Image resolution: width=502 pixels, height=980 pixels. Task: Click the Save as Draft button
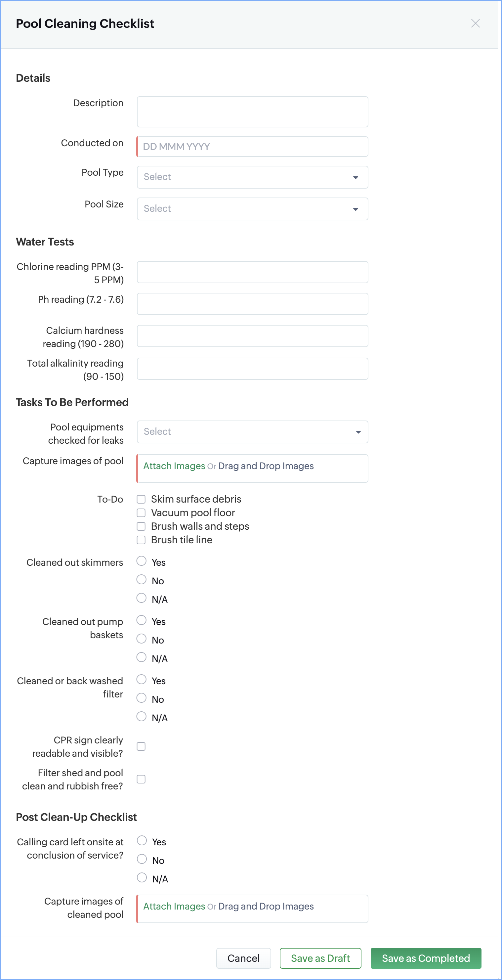point(320,958)
